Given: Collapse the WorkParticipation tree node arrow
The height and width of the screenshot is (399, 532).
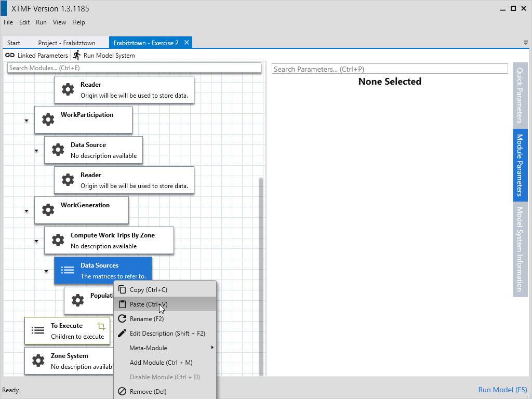Looking at the screenshot, I should 26,121.
